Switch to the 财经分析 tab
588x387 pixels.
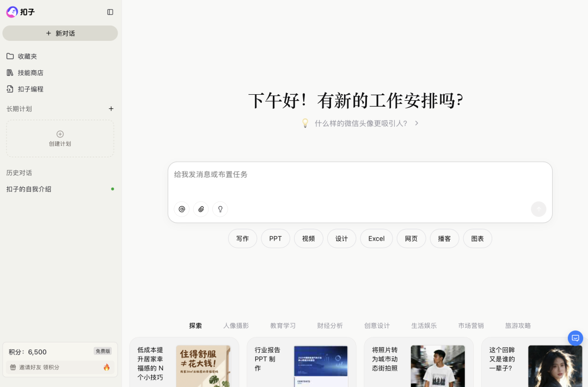coord(330,325)
